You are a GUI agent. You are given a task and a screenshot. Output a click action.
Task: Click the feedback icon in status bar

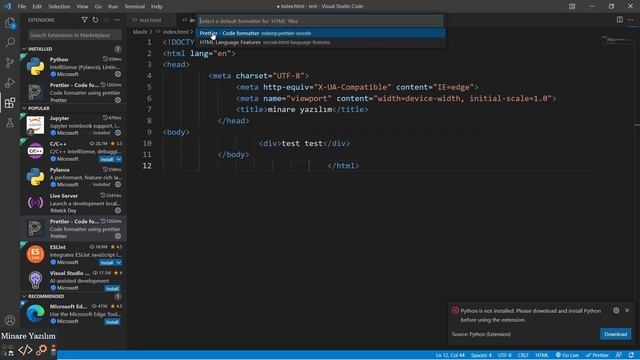point(619,355)
